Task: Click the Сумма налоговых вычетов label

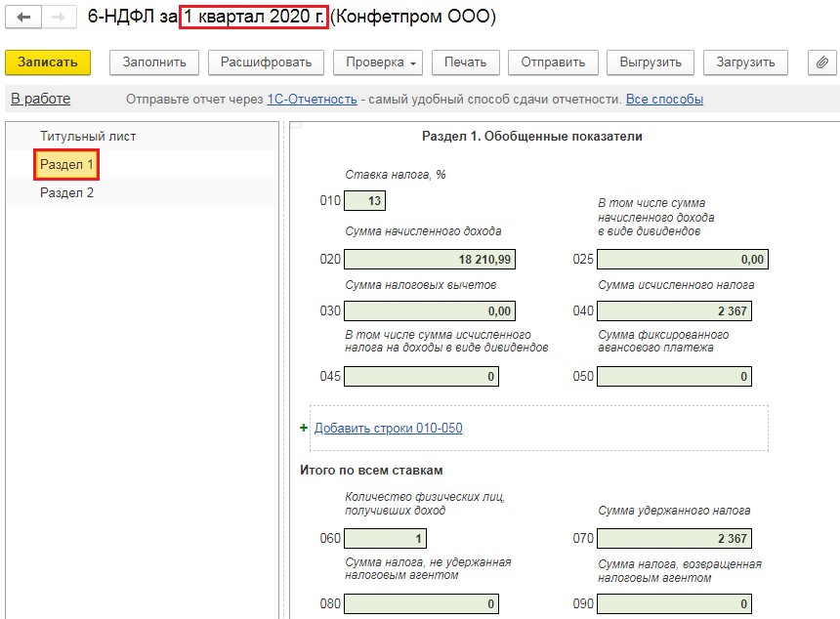Action: click(x=421, y=285)
